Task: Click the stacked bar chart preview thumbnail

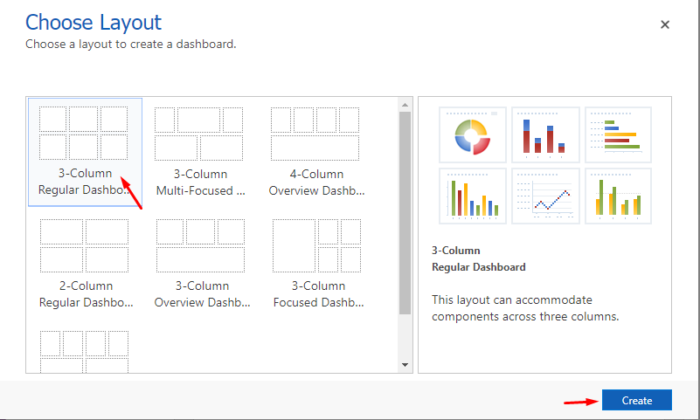Action: tap(546, 135)
